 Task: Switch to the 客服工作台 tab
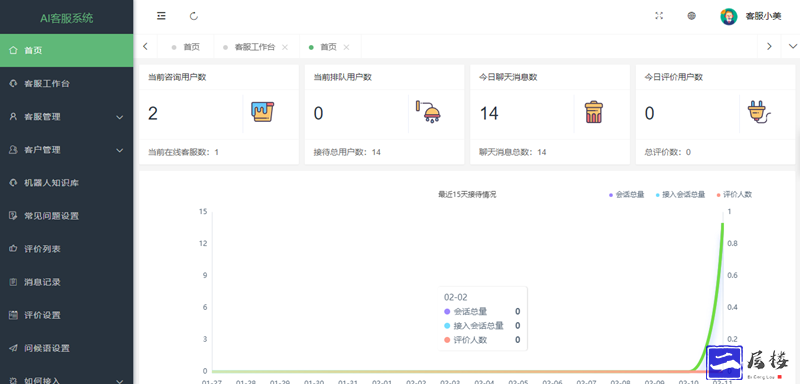pos(255,47)
